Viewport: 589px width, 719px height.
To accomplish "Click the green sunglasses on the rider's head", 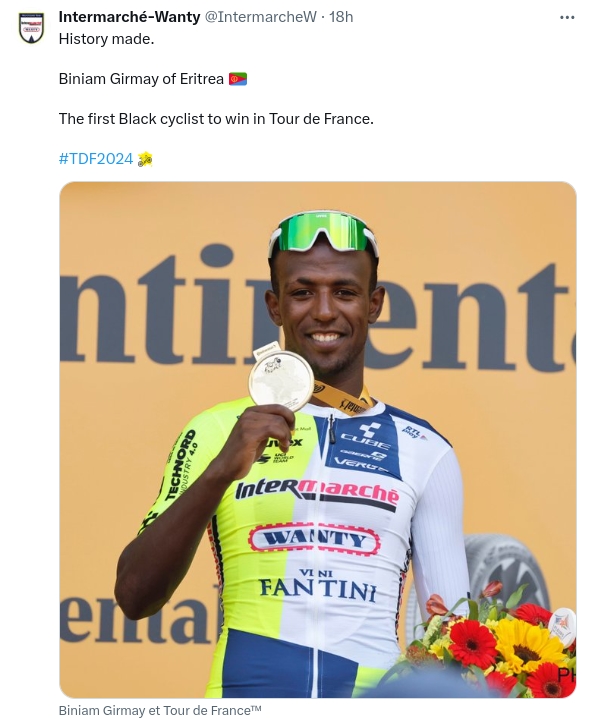I will point(323,234).
